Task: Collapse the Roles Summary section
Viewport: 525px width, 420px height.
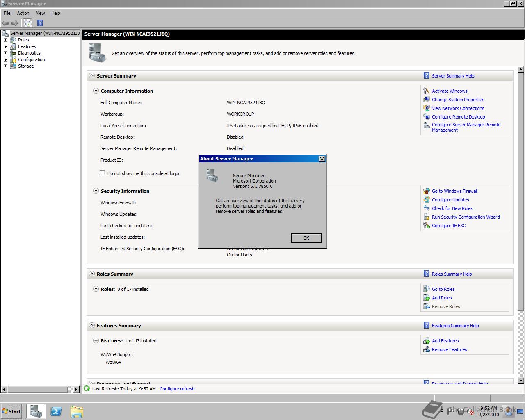Action: click(92, 274)
